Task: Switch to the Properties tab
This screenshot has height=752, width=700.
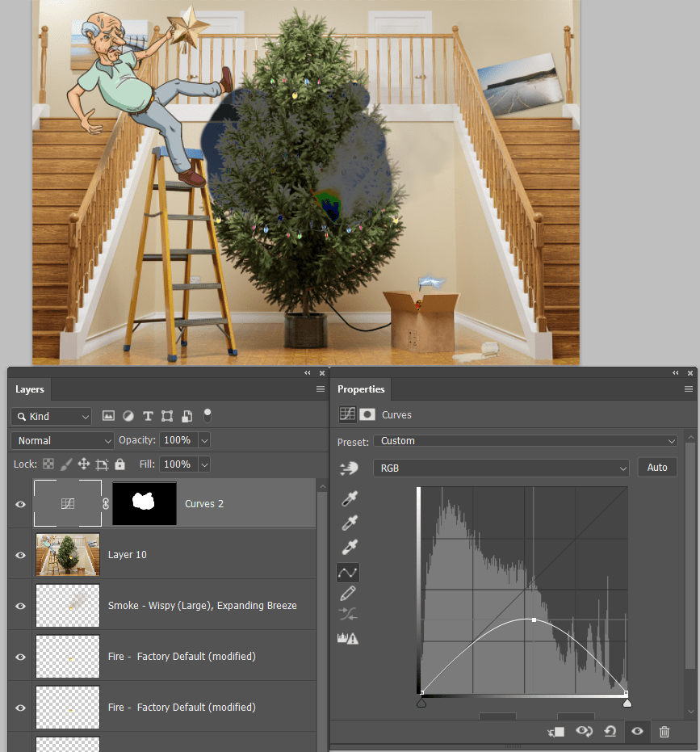Action: click(x=361, y=389)
